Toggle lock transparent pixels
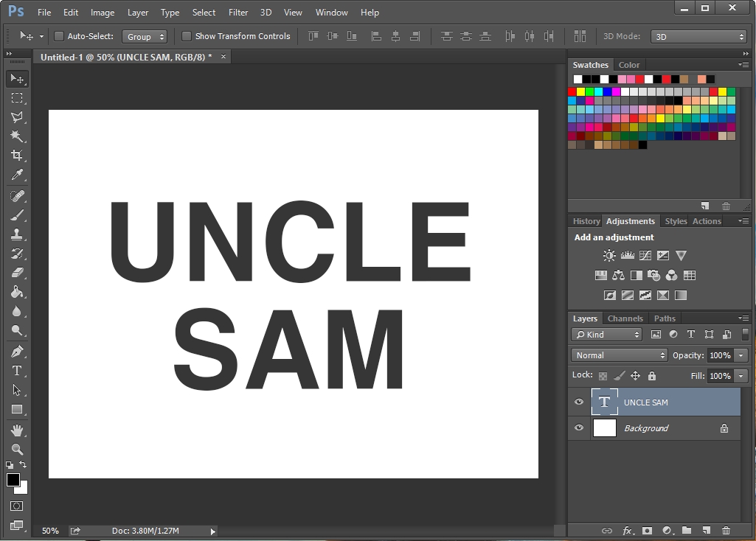This screenshot has height=541, width=756. click(603, 376)
